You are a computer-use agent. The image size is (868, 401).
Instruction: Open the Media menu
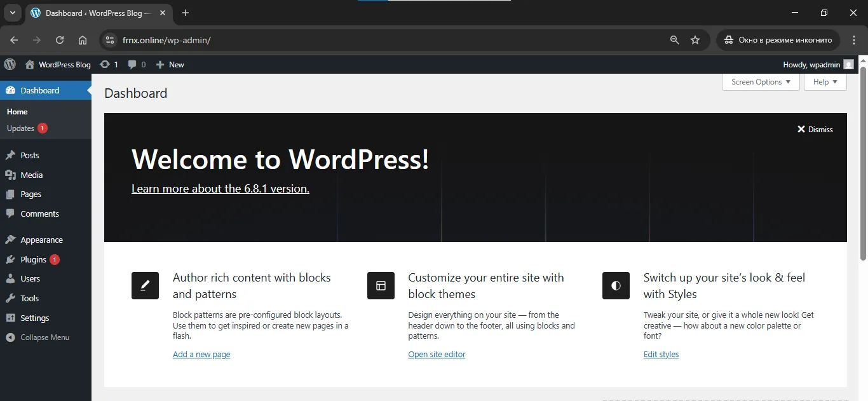pyautogui.click(x=46, y=175)
